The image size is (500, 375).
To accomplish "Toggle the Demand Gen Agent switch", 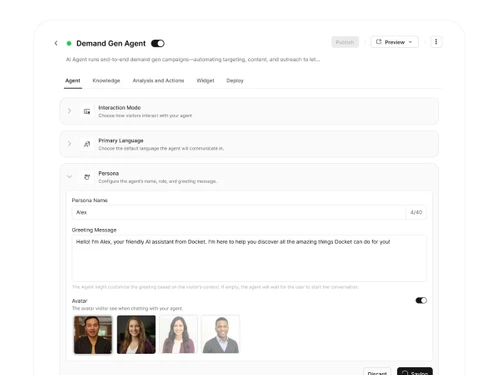I will coord(158,43).
